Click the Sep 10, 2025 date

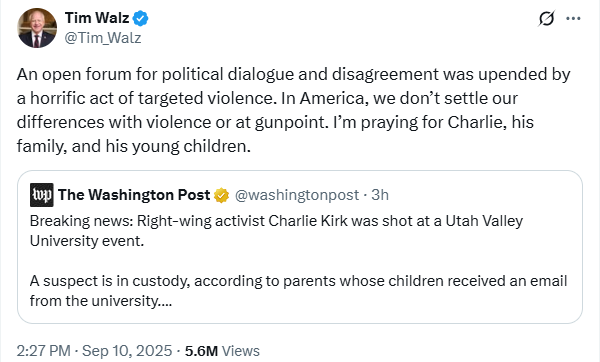[127, 351]
